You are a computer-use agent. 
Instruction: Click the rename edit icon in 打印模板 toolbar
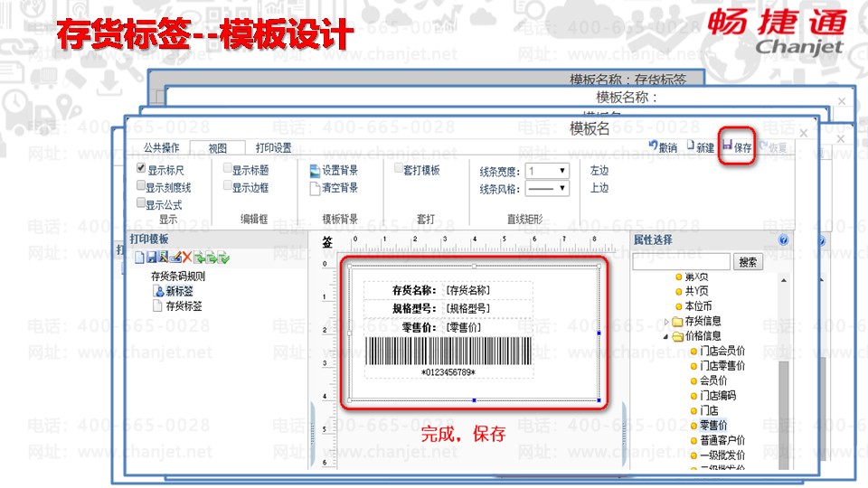tap(175, 257)
